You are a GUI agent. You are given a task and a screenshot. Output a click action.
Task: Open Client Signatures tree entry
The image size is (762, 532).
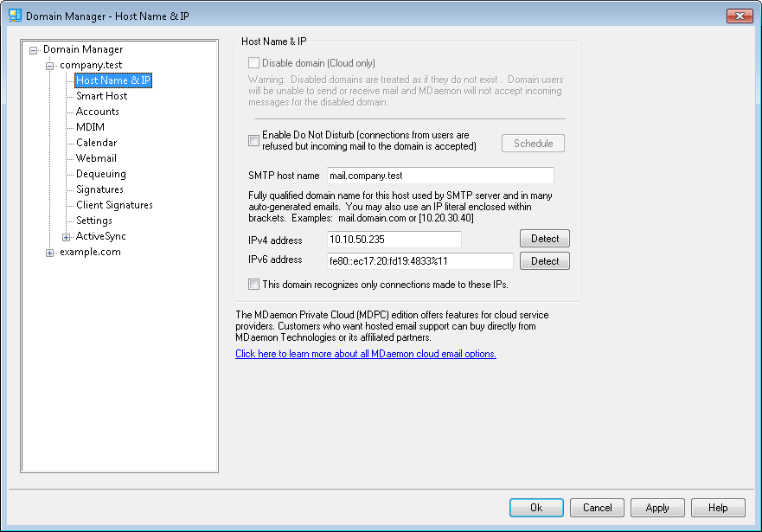point(114,205)
